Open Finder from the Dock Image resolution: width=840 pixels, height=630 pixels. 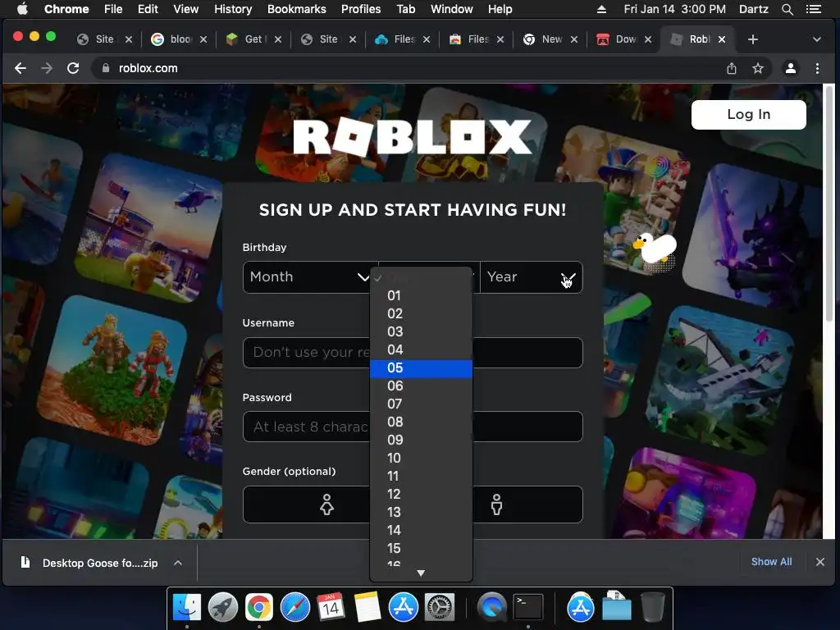tap(187, 608)
